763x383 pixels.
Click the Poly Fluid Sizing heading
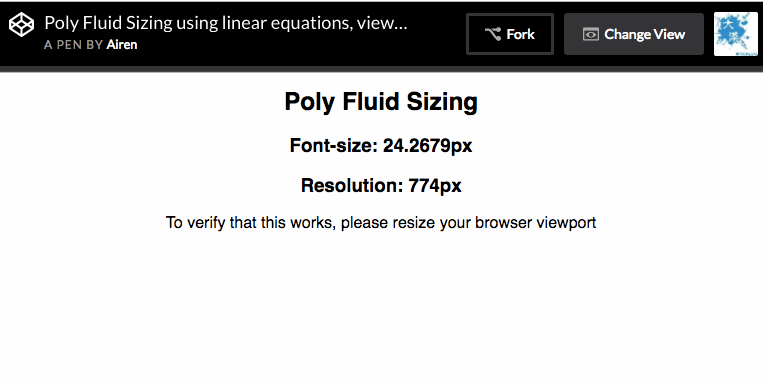(x=381, y=102)
